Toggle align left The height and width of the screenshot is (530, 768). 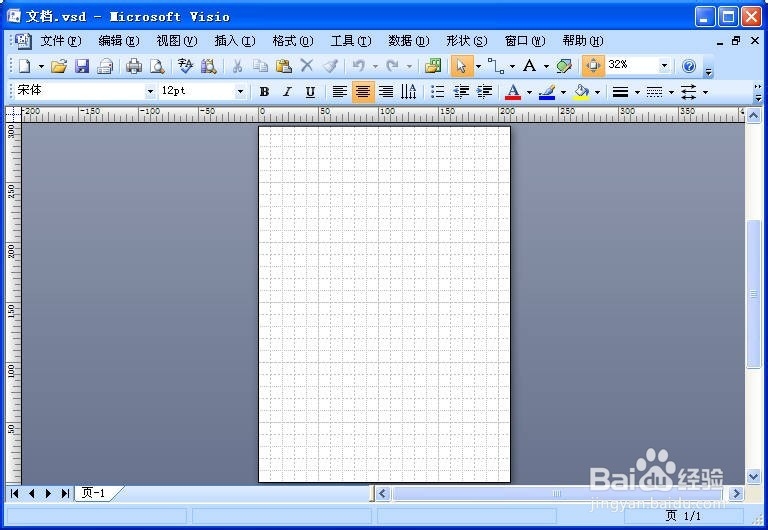coord(339,92)
